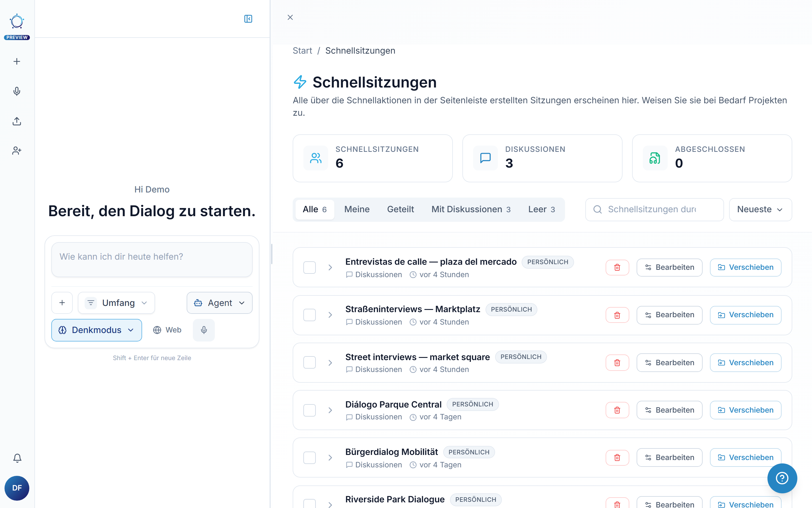Click Verschieben for Bürgerdialog Mobilität
The width and height of the screenshot is (812, 508).
coord(745,457)
